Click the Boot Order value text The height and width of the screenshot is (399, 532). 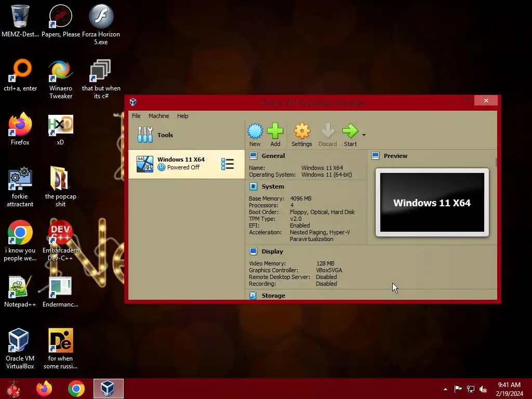[x=322, y=212]
